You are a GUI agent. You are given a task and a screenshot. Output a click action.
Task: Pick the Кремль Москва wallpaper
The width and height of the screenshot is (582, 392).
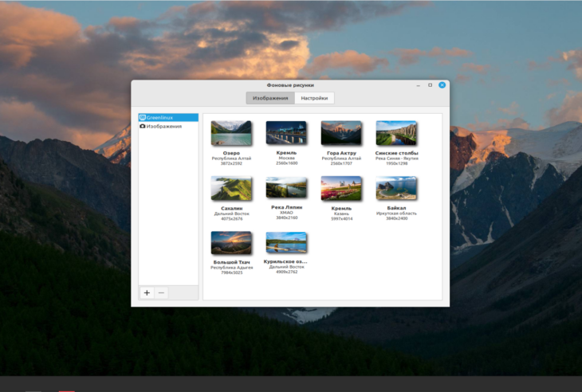tap(286, 133)
